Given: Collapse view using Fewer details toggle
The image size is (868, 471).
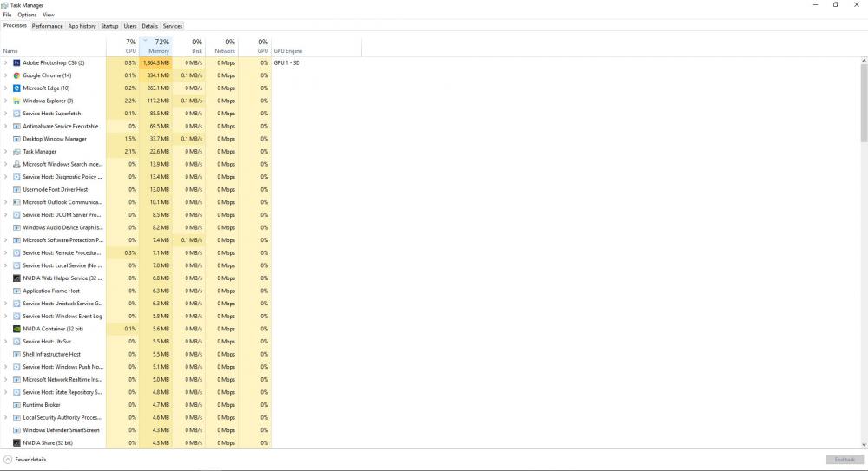Looking at the screenshot, I should coord(25,460).
